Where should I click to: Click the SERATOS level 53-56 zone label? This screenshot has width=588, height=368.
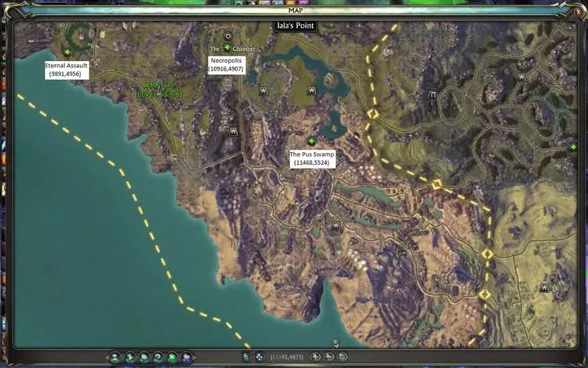tap(158, 89)
